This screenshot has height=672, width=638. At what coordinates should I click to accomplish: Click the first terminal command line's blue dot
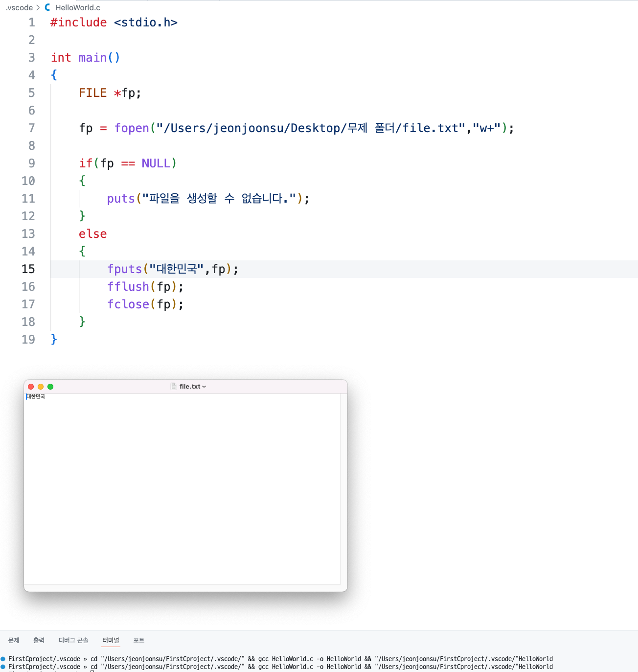click(x=3, y=659)
